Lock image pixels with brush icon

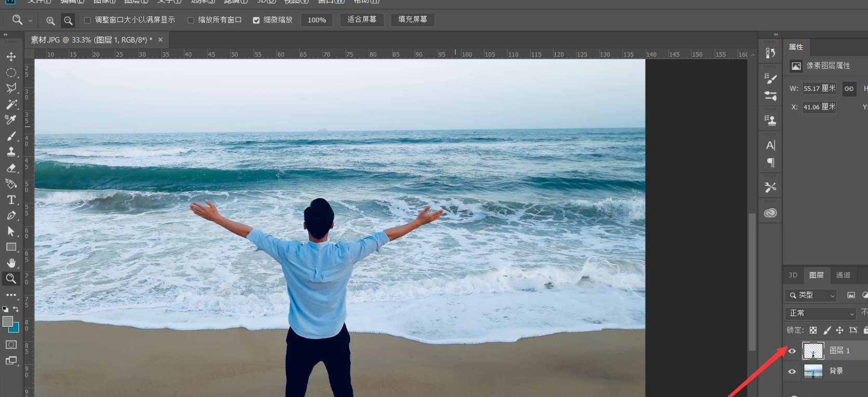[827, 330]
